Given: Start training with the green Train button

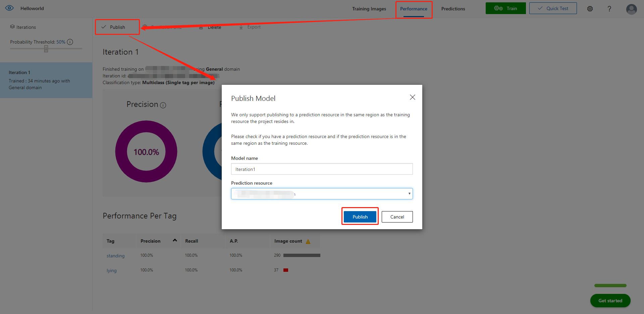Looking at the screenshot, I should (505, 8).
